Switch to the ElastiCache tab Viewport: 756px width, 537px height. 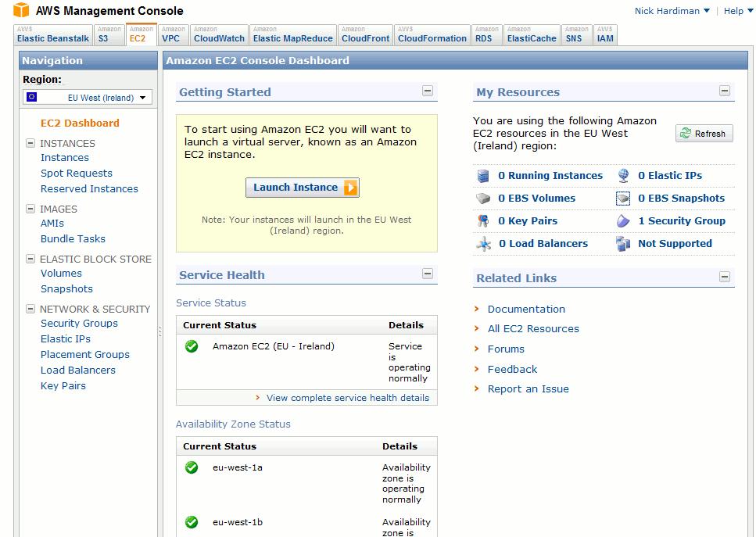(x=532, y=34)
